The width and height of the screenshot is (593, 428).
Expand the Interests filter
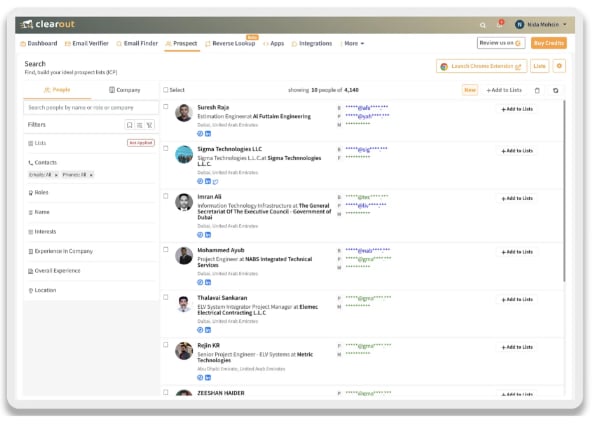pyautogui.click(x=91, y=232)
